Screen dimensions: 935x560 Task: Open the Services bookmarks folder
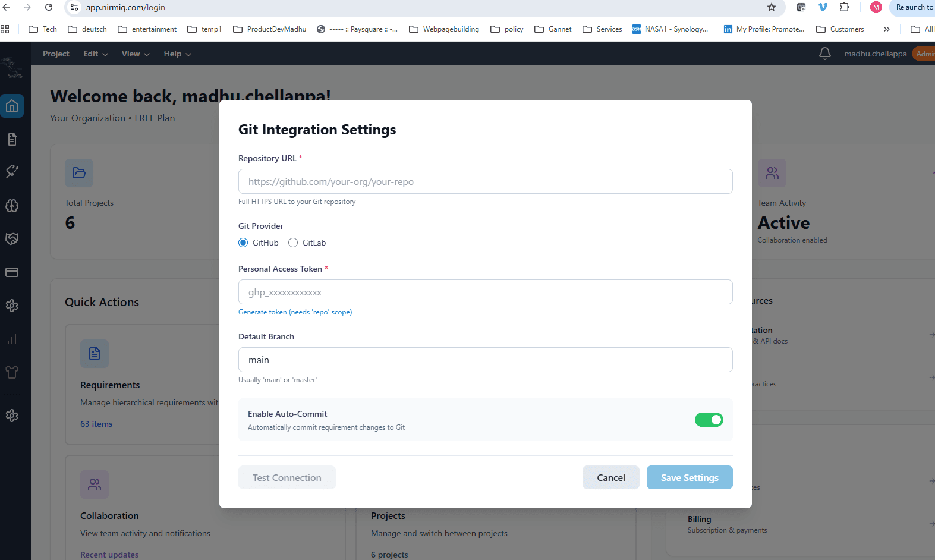(x=602, y=29)
